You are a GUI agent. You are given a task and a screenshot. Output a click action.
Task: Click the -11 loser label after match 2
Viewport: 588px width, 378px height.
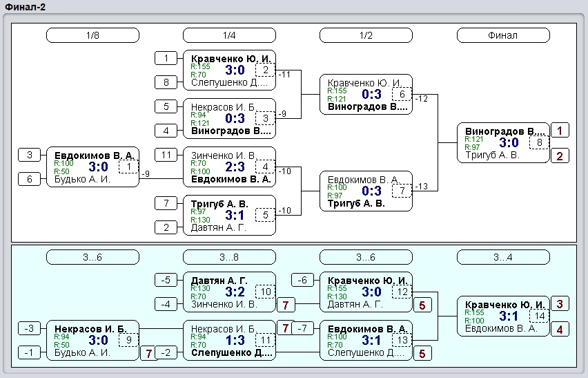284,75
